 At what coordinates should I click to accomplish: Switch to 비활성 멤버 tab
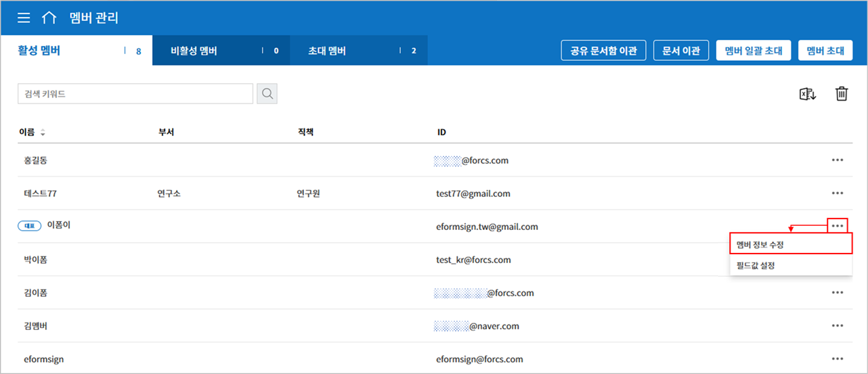221,51
